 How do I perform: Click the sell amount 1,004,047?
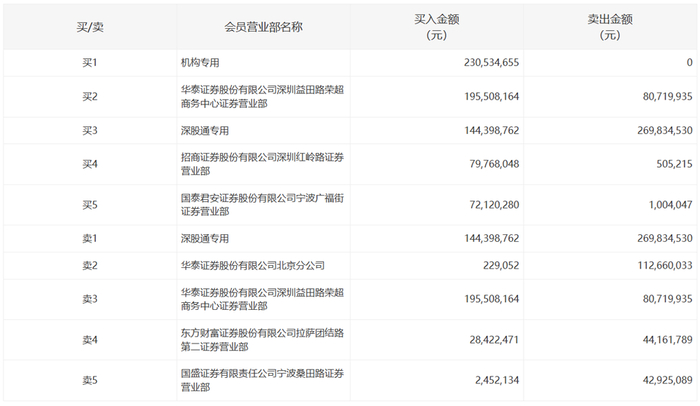click(663, 204)
